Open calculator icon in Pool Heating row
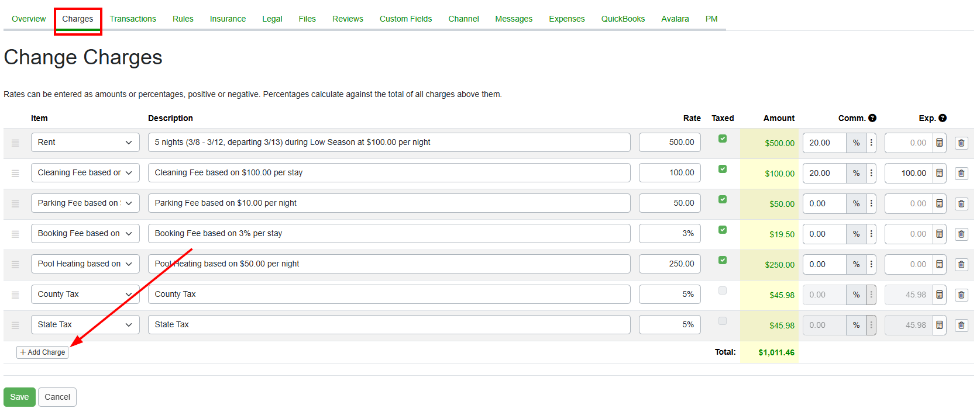Viewport: 980px width, 412px height. coord(940,264)
